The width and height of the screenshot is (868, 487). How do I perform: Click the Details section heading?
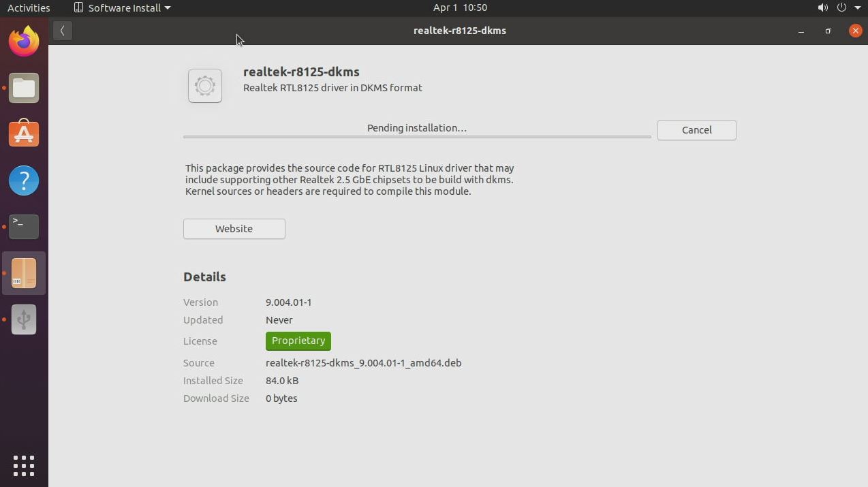point(204,277)
